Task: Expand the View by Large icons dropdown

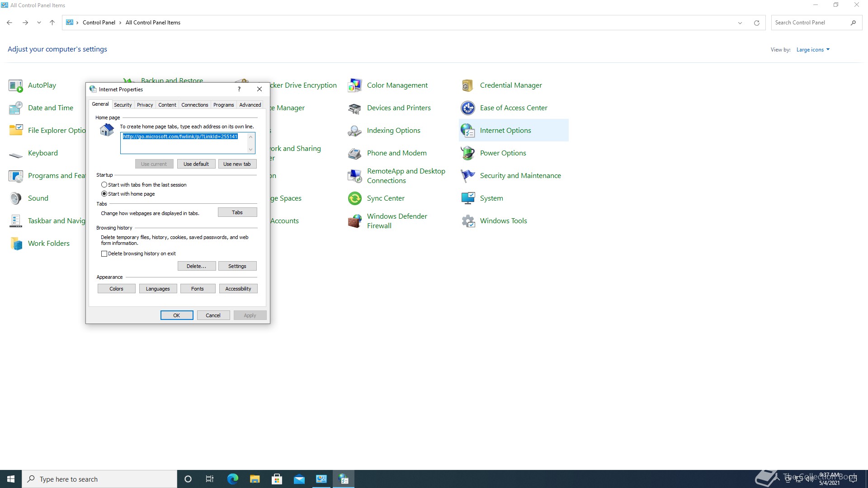Action: 813,50
